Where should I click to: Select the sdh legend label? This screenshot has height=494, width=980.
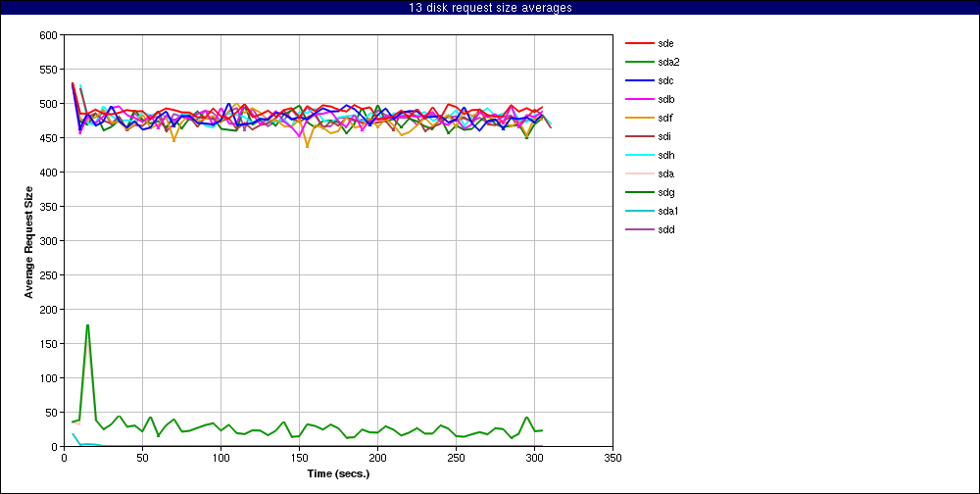[665, 155]
